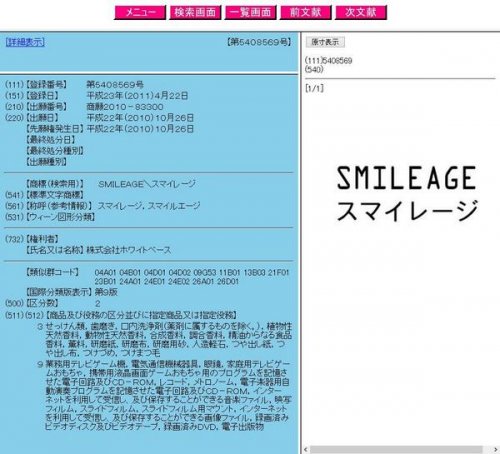
Task: Open the 検索画面 search screen button
Action: point(195,13)
